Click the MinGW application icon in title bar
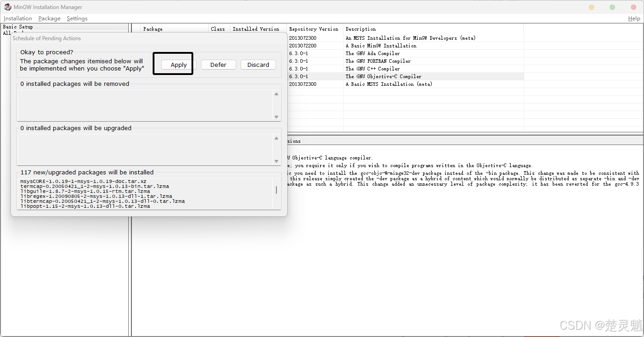644x337 pixels. click(x=8, y=7)
